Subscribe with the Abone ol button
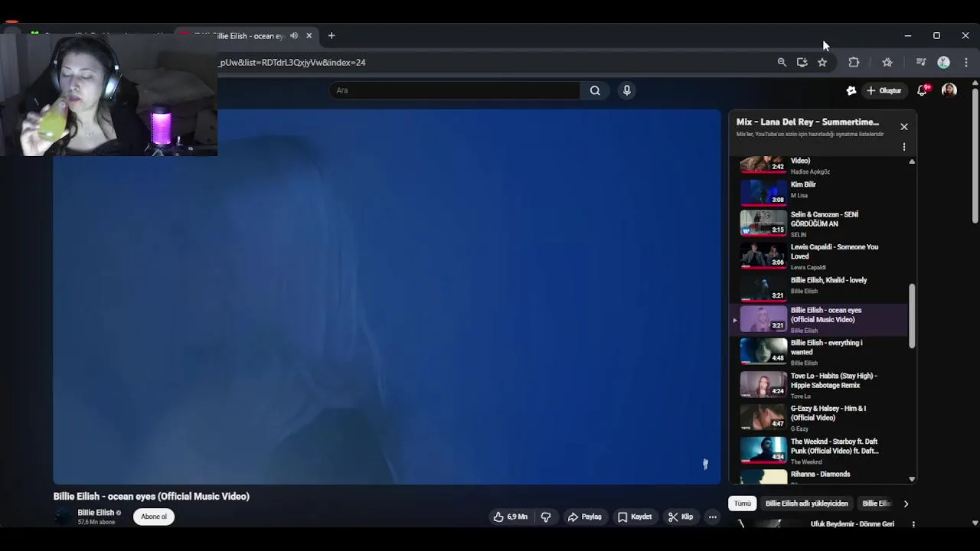Screen dimensions: 980x551 point(154,517)
